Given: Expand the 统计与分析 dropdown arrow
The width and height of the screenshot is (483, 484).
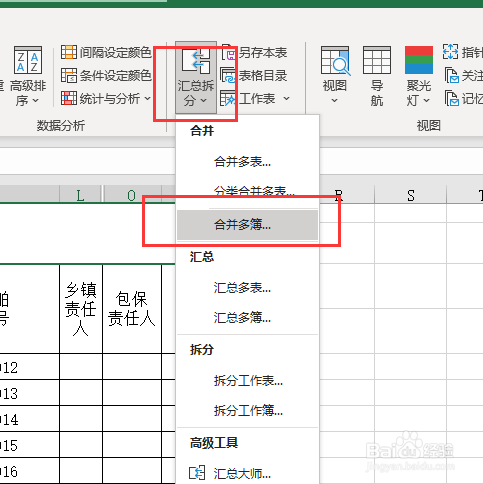Looking at the screenshot, I should (x=147, y=98).
